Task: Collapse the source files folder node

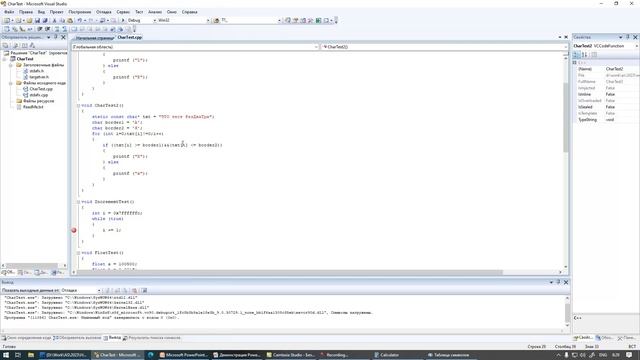Action: pyautogui.click(x=11, y=83)
